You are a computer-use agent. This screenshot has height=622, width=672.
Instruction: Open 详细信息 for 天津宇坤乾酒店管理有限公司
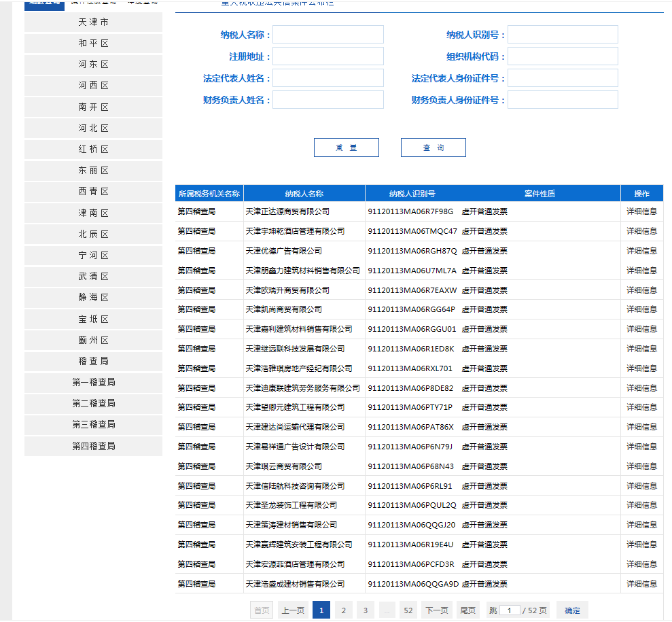click(641, 231)
